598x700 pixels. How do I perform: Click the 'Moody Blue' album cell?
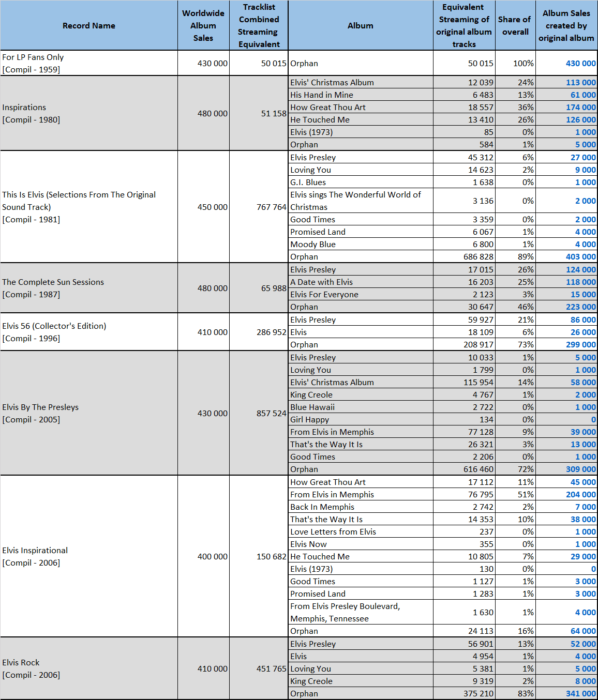(361, 244)
